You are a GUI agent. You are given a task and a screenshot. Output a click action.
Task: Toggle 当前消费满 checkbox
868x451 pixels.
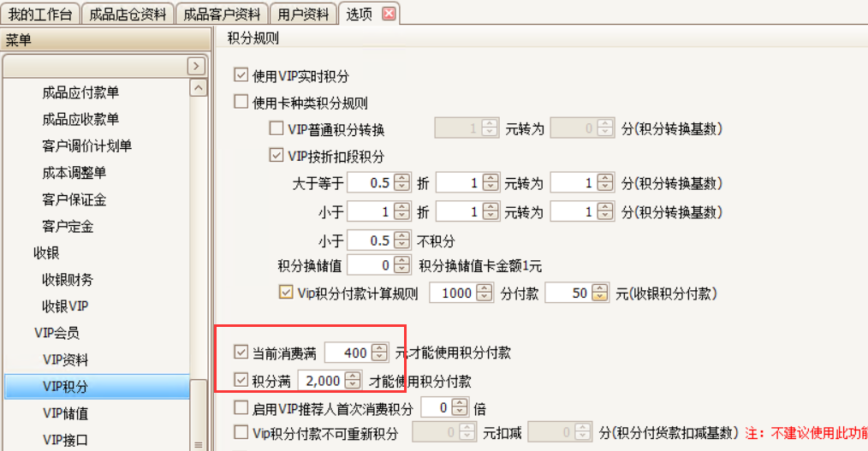241,352
